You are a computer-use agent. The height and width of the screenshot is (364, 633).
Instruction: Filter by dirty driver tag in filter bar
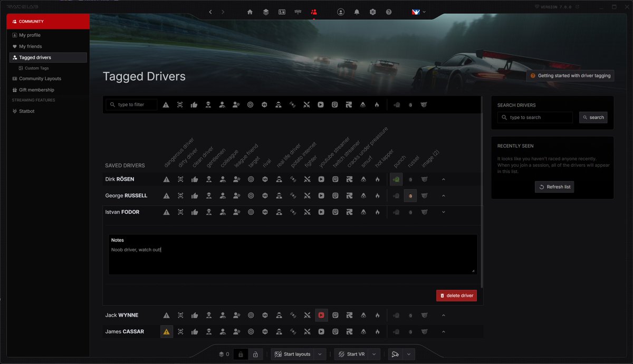point(180,104)
